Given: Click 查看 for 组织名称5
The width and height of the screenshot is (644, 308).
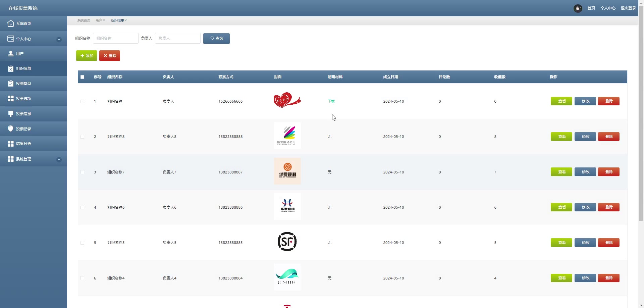Looking at the screenshot, I should point(561,243).
